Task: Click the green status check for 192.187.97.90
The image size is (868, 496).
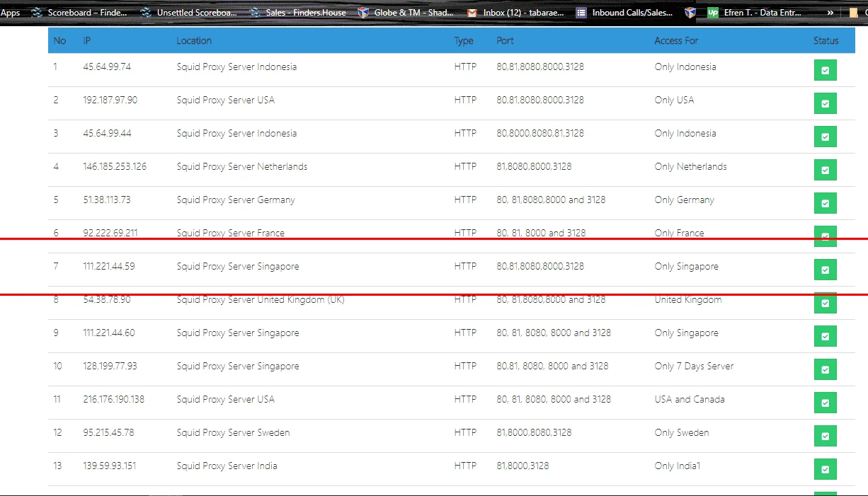Action: tap(825, 103)
